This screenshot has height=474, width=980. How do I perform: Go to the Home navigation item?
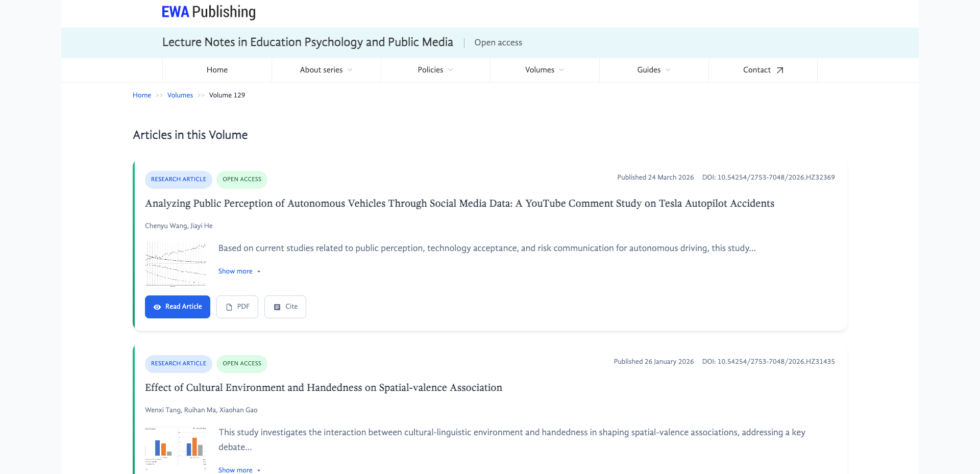pyautogui.click(x=217, y=70)
